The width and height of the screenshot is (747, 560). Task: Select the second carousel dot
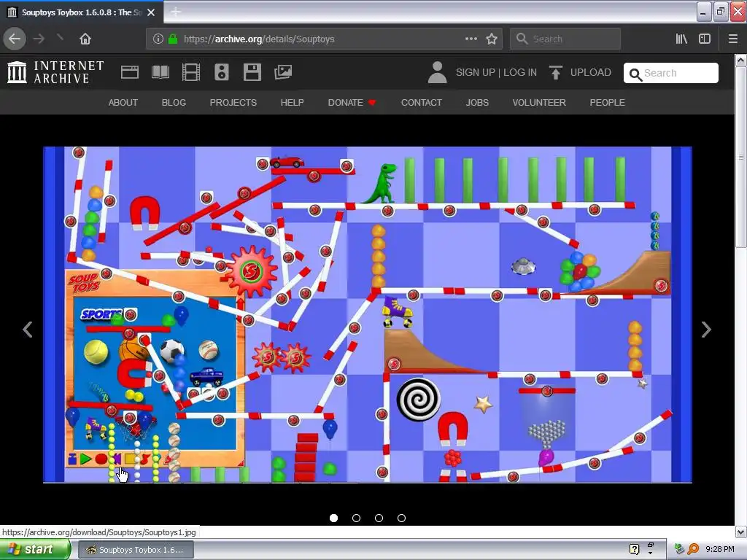(356, 518)
